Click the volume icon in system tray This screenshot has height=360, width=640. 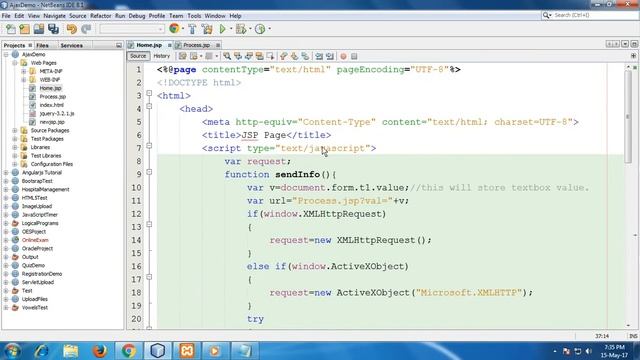pyautogui.click(x=589, y=351)
